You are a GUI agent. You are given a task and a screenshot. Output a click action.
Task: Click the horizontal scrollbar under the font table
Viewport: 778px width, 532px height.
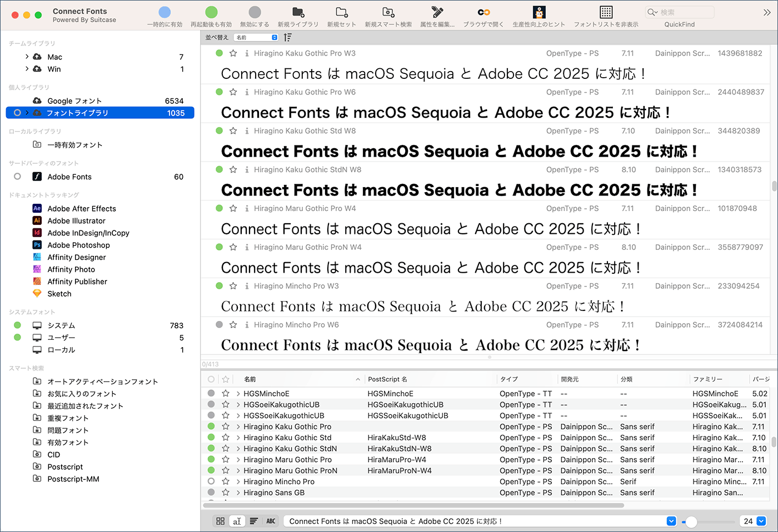[x=413, y=505]
